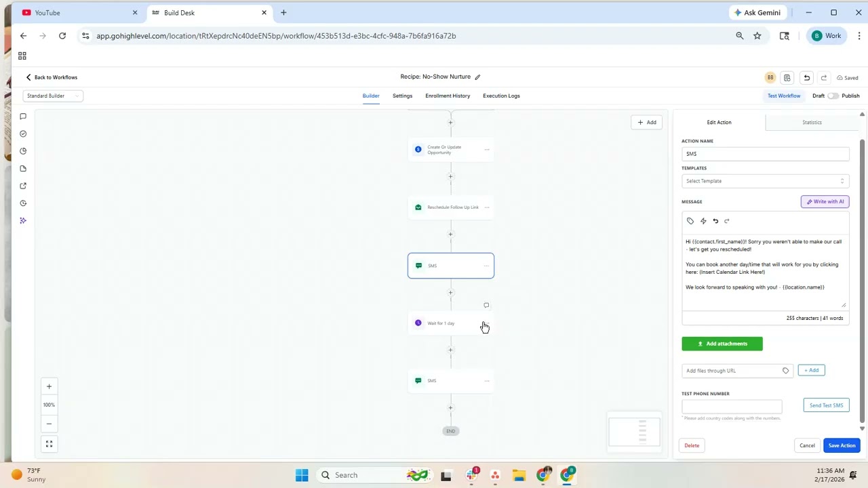Click the + Add file URL button
Image resolution: width=868 pixels, height=488 pixels.
[x=811, y=370]
